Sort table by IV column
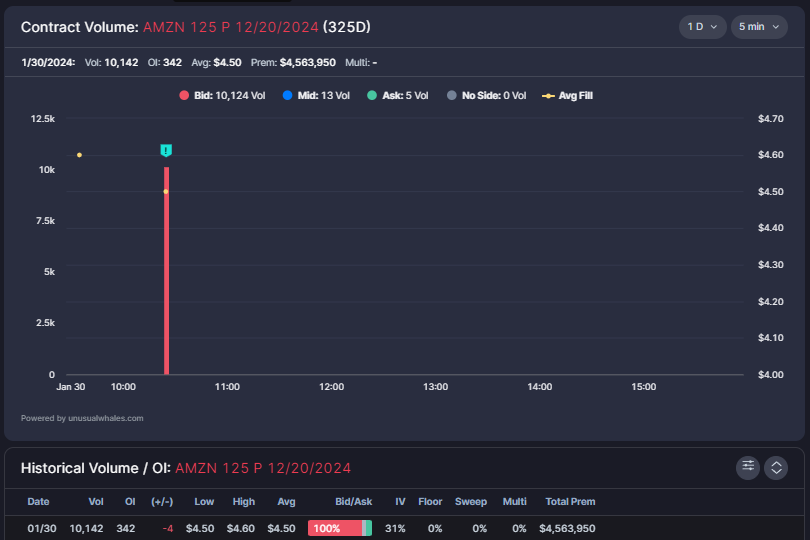This screenshot has height=540, width=810. coord(400,502)
